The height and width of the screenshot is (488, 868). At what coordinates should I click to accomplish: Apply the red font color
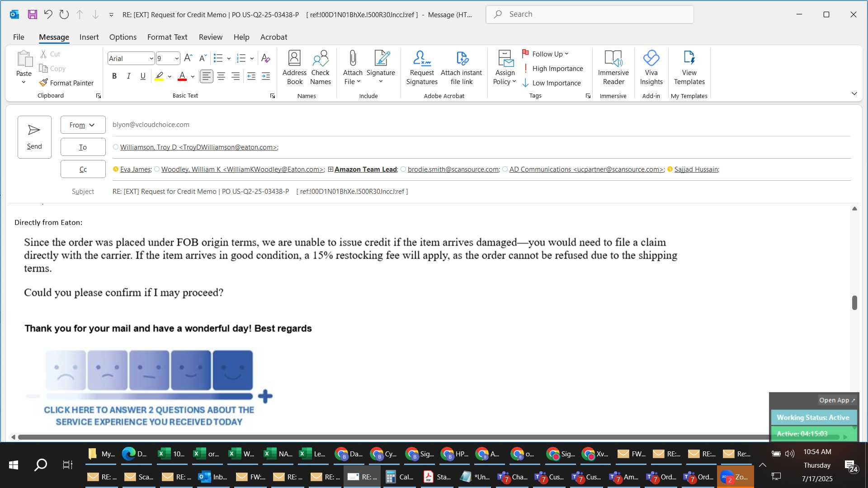182,76
